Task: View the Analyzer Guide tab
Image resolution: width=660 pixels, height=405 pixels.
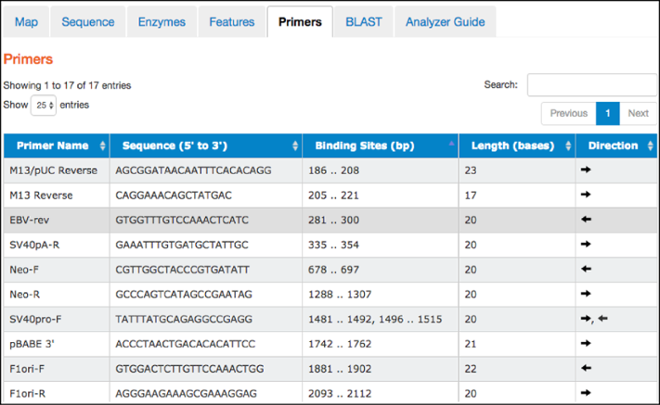Action: 444,21
